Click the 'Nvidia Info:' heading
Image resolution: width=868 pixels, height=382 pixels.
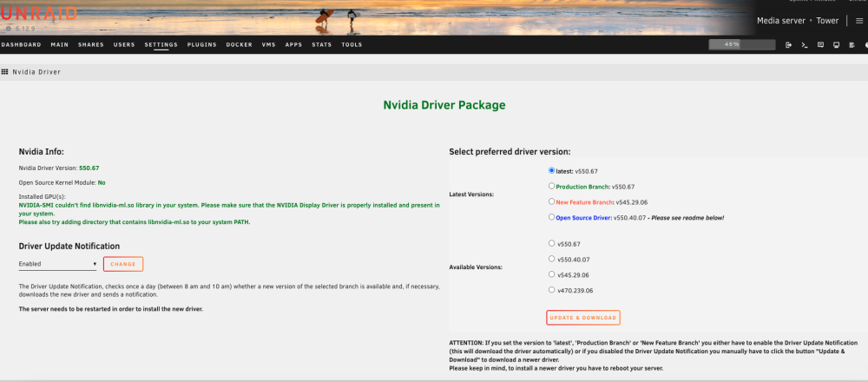tap(42, 151)
